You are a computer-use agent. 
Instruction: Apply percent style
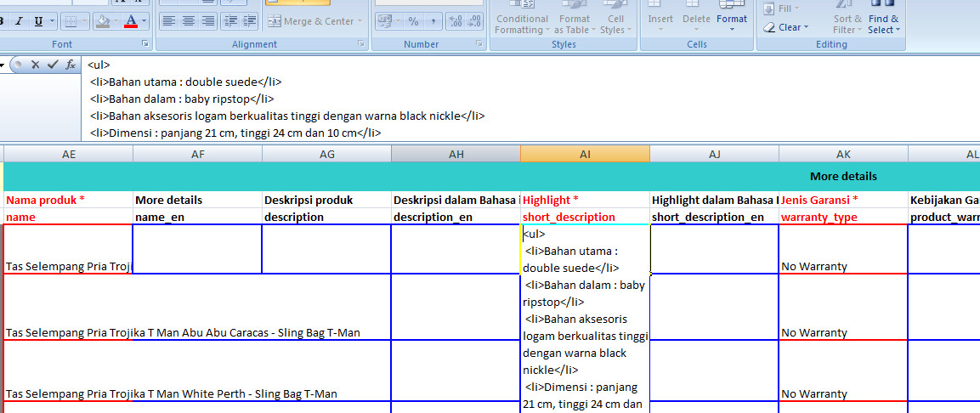pyautogui.click(x=413, y=22)
